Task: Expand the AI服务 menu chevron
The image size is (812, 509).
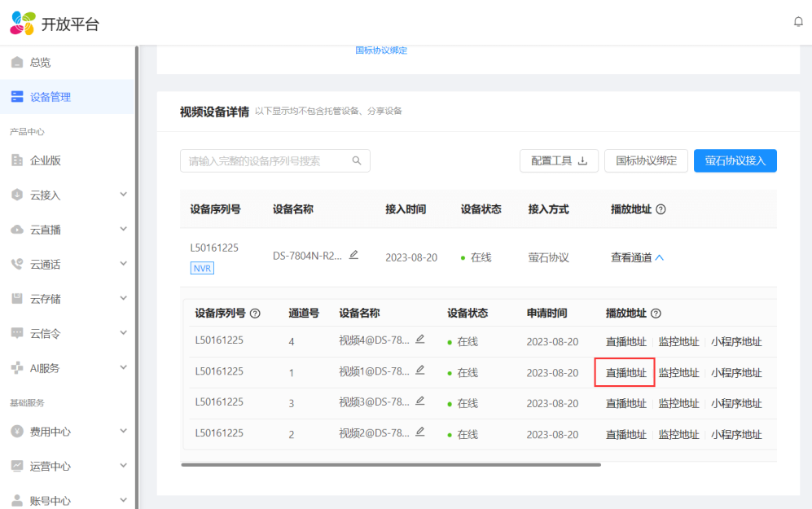Action: (123, 367)
